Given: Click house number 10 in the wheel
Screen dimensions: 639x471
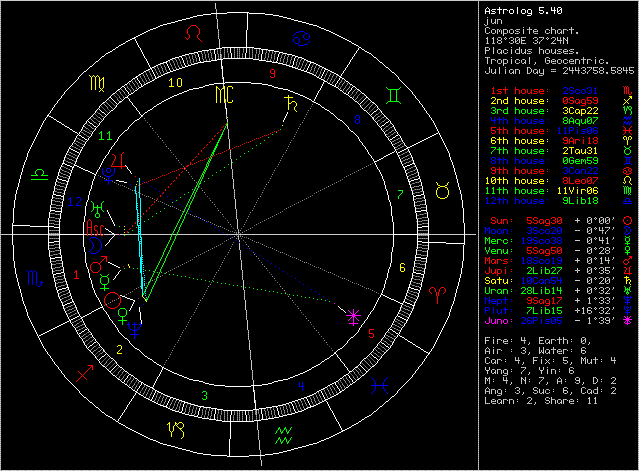Looking at the screenshot, I should 175,83.
